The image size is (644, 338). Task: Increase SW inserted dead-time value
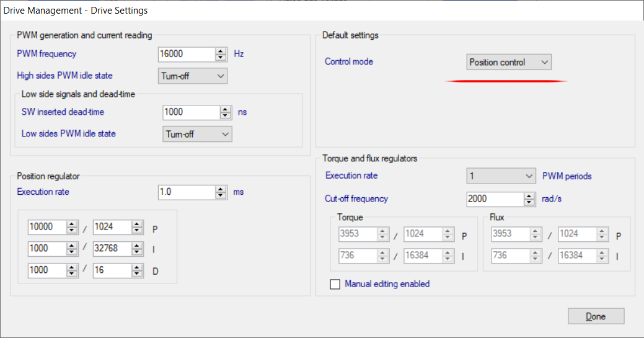tap(225, 109)
